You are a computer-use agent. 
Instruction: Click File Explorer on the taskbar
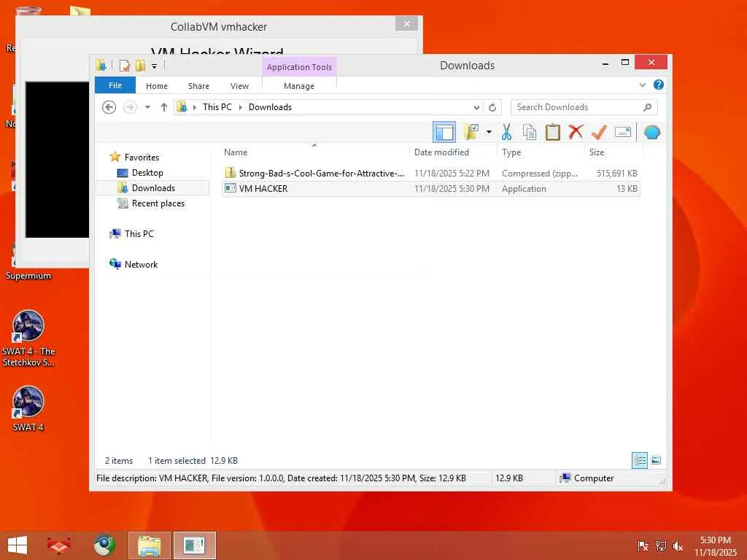149,545
